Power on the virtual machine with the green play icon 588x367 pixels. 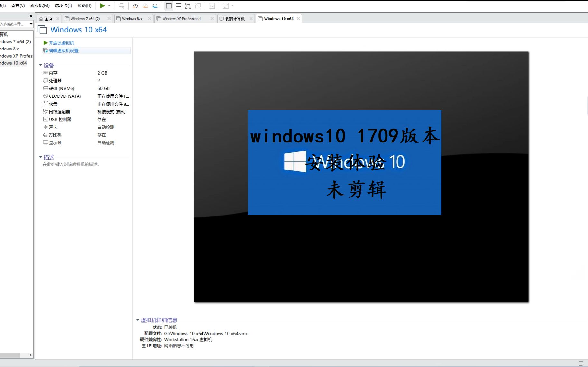(x=102, y=5)
